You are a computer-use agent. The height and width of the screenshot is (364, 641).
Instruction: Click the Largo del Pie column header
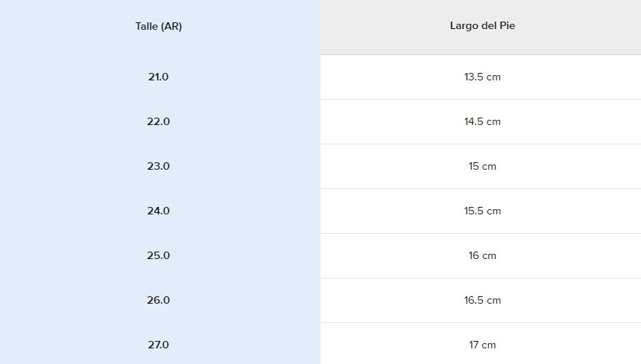tap(482, 26)
